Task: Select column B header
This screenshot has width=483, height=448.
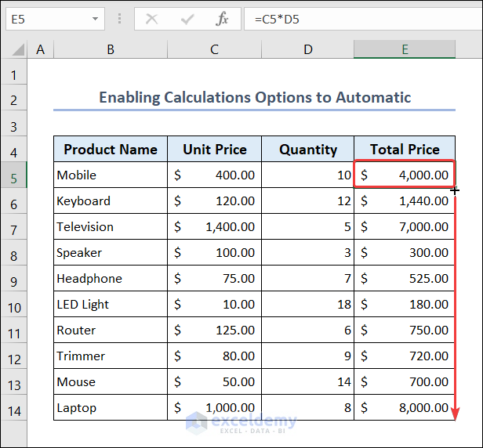Action: tap(111, 49)
